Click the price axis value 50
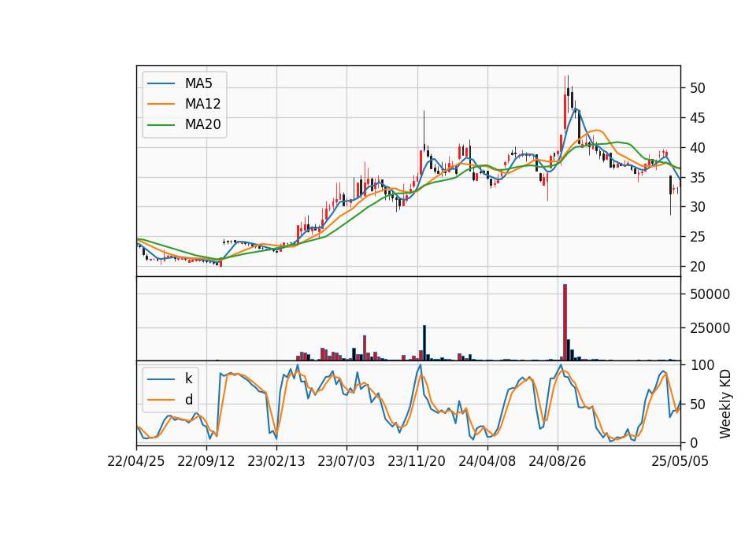 697,88
